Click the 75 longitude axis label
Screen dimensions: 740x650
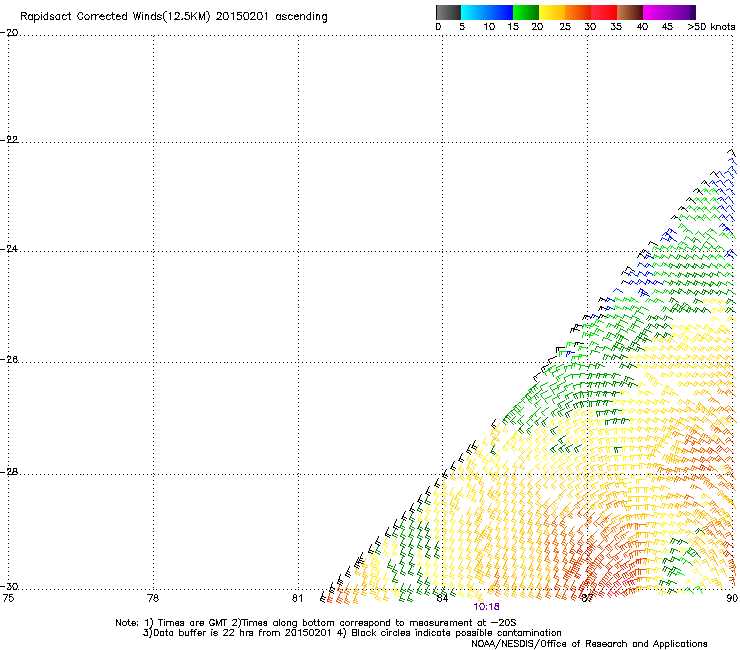tap(8, 598)
